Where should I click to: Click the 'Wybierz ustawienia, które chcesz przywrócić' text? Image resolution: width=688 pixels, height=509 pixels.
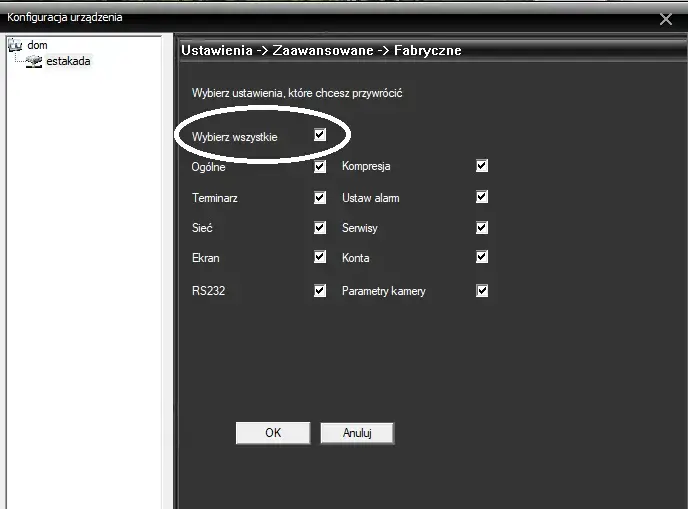tap(297, 93)
